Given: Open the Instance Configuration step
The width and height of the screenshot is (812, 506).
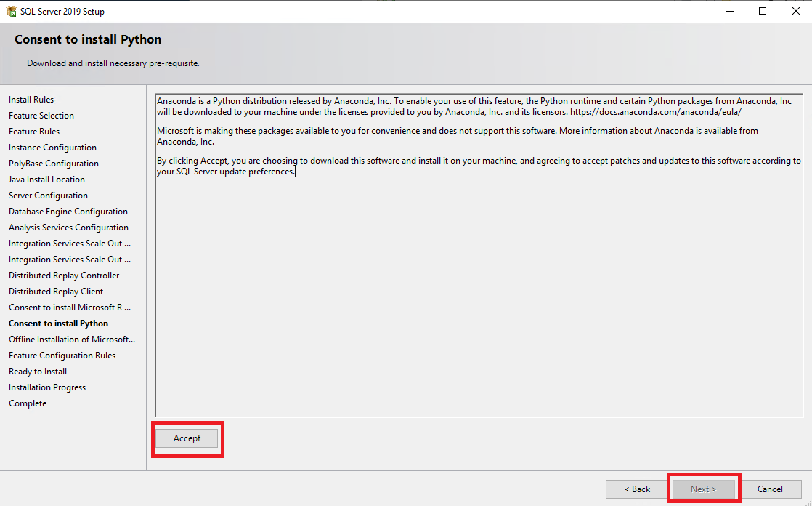Looking at the screenshot, I should point(52,148).
